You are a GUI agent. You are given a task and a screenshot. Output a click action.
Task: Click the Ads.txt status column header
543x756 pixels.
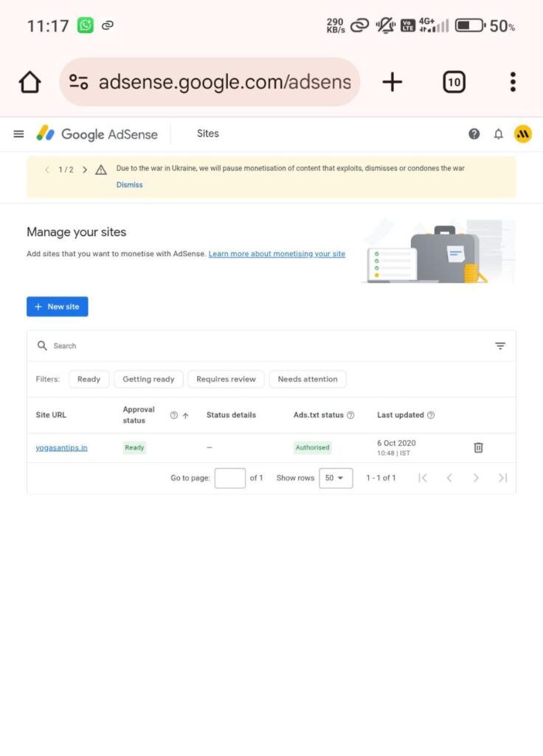319,415
